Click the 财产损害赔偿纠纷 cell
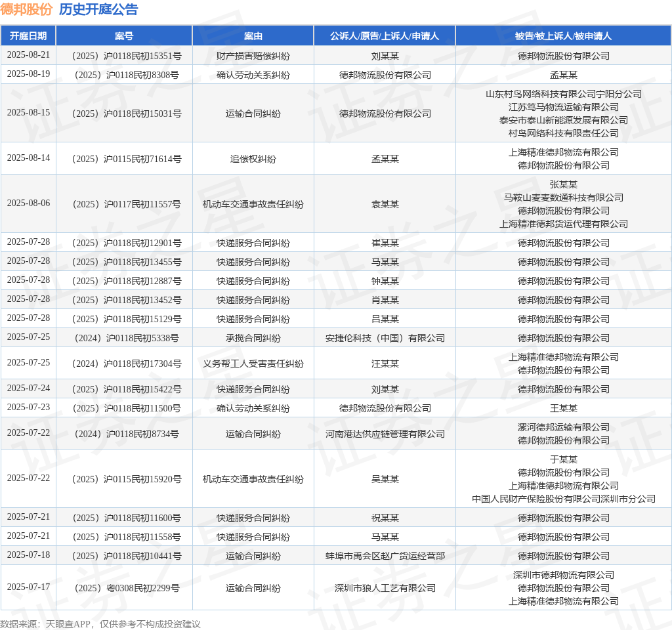This screenshot has height=630, width=672. [x=253, y=56]
